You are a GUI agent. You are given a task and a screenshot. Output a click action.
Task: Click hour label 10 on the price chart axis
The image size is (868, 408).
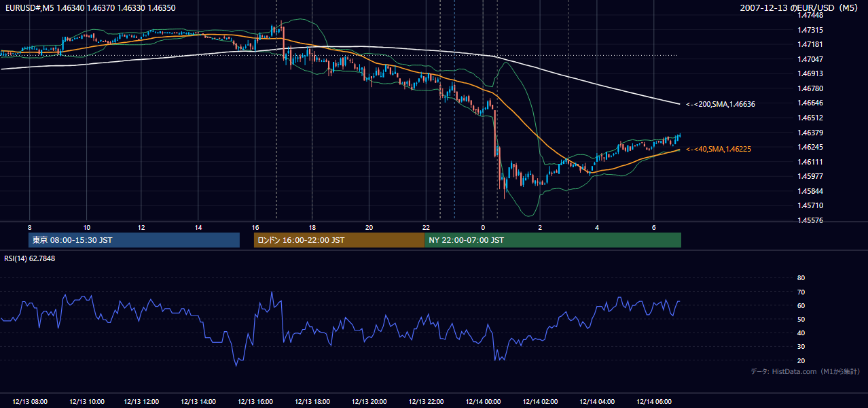(x=86, y=226)
